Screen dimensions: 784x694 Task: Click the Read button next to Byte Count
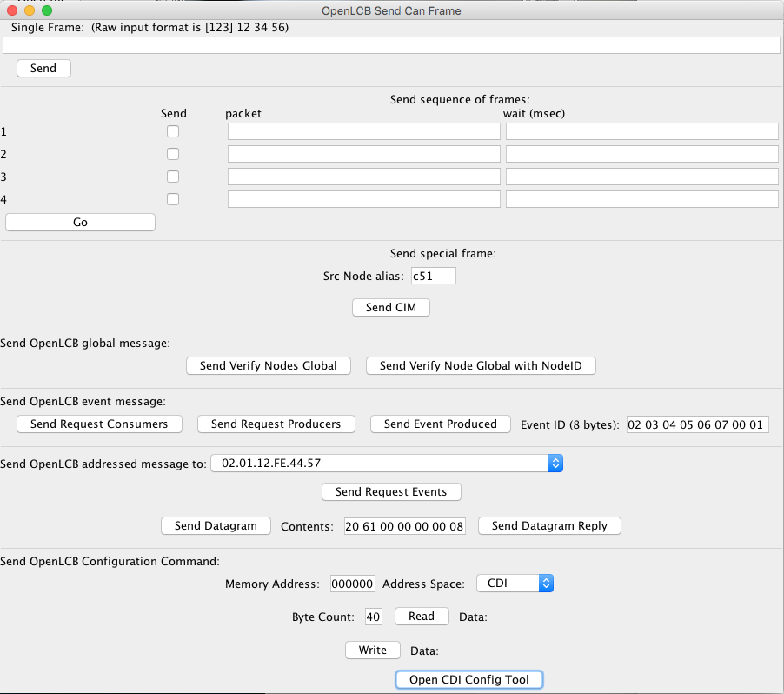pos(422,617)
